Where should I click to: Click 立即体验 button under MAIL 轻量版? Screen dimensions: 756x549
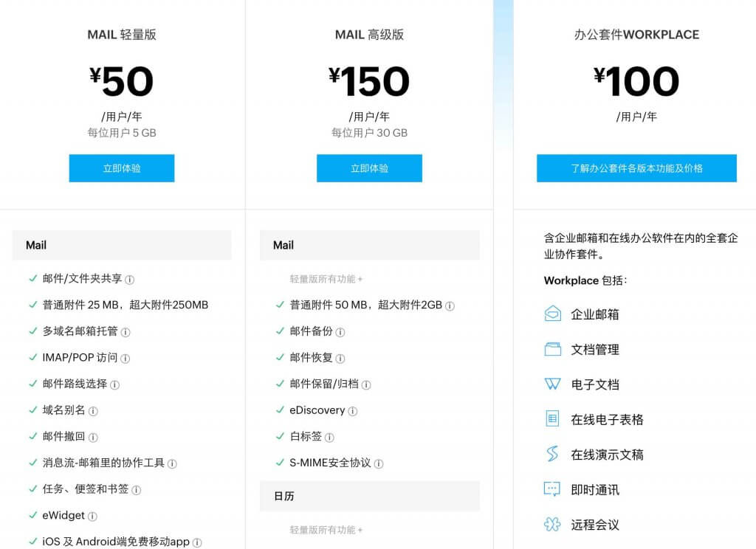coord(122,168)
